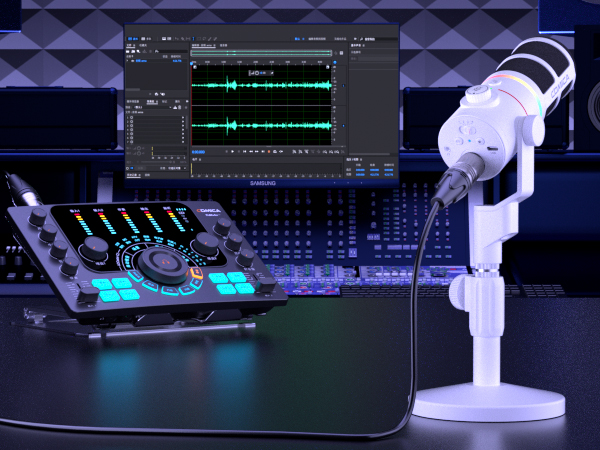This screenshot has width=600, height=450.
Task: Switch to the Effects Rack tab
Action: pyautogui.click(x=152, y=101)
